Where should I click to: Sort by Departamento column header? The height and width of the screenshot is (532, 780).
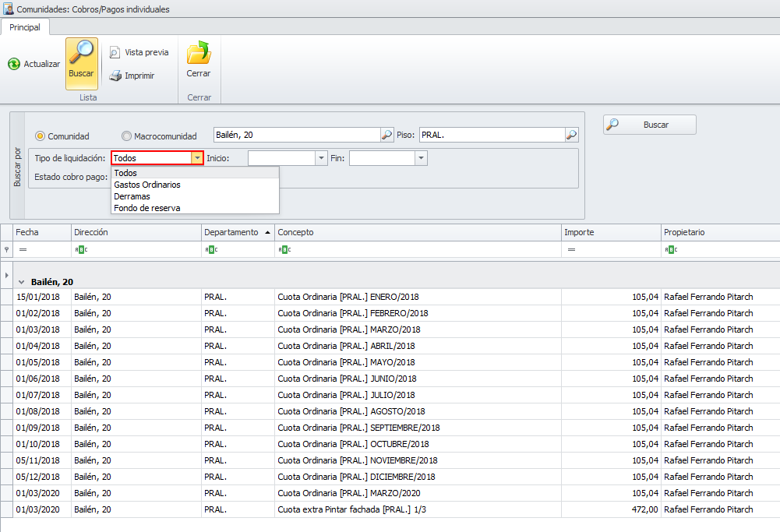pyautogui.click(x=231, y=232)
